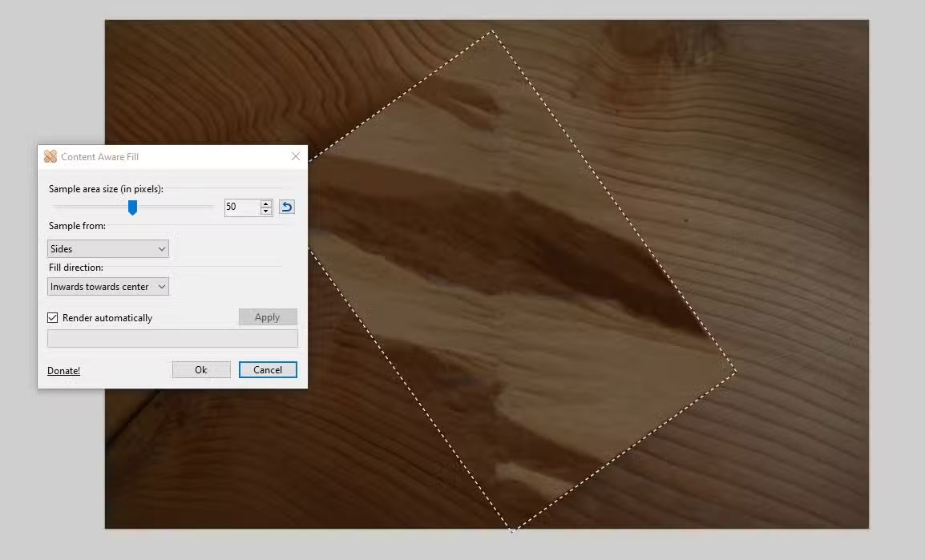Click the sample area size value field
This screenshot has height=560, width=925.
click(x=242, y=207)
